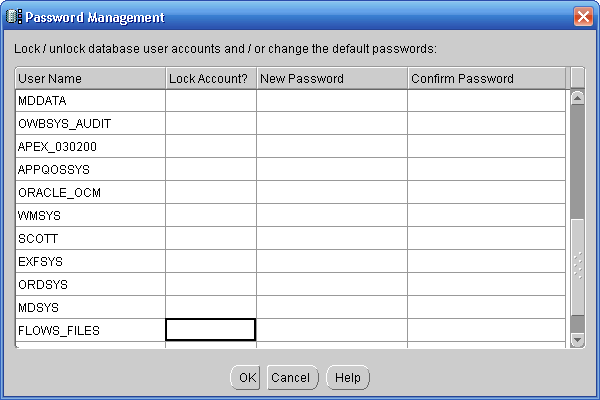Toggle Lock Account for SCOTT
This screenshot has height=400, width=600.
211,238
